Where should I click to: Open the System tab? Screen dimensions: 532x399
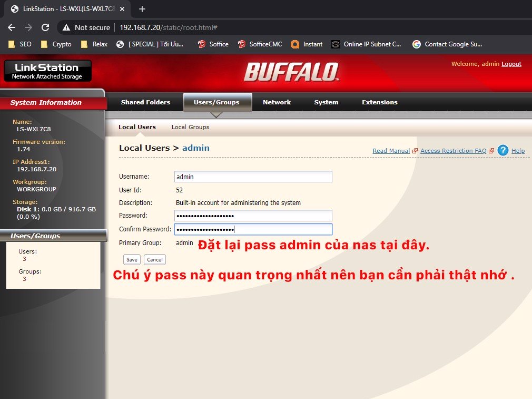click(x=326, y=102)
